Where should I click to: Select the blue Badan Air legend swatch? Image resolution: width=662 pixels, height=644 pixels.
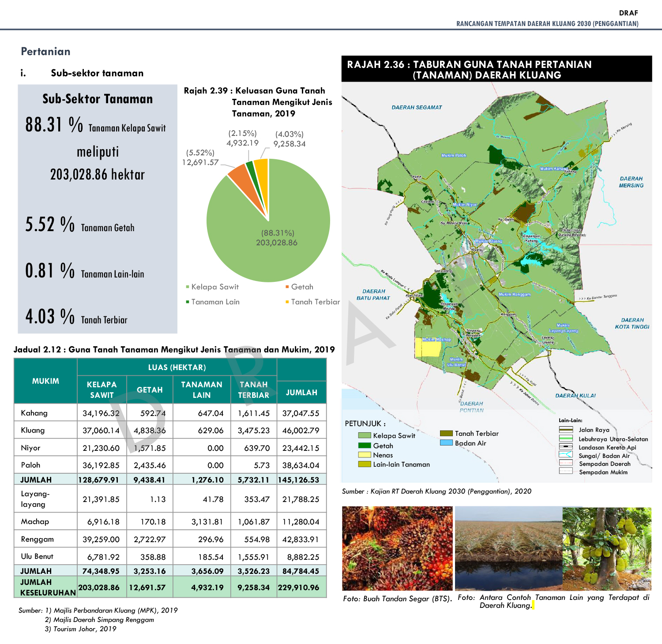point(446,443)
